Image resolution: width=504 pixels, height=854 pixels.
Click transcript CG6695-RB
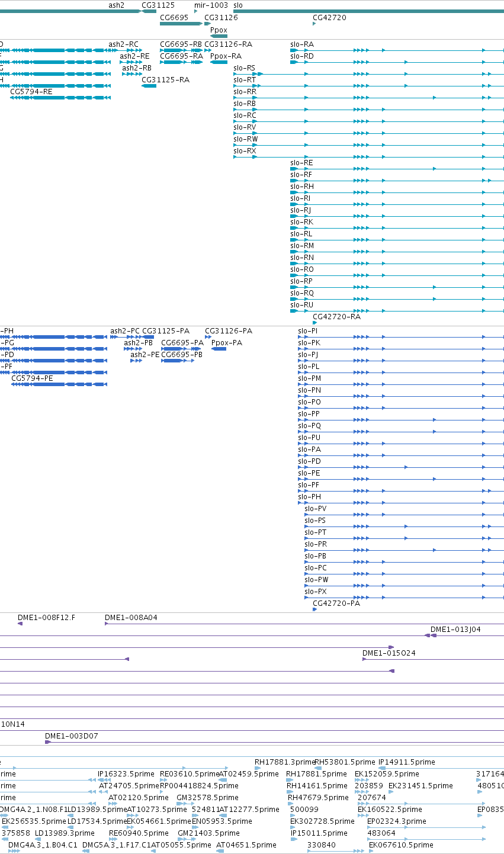pos(181,44)
